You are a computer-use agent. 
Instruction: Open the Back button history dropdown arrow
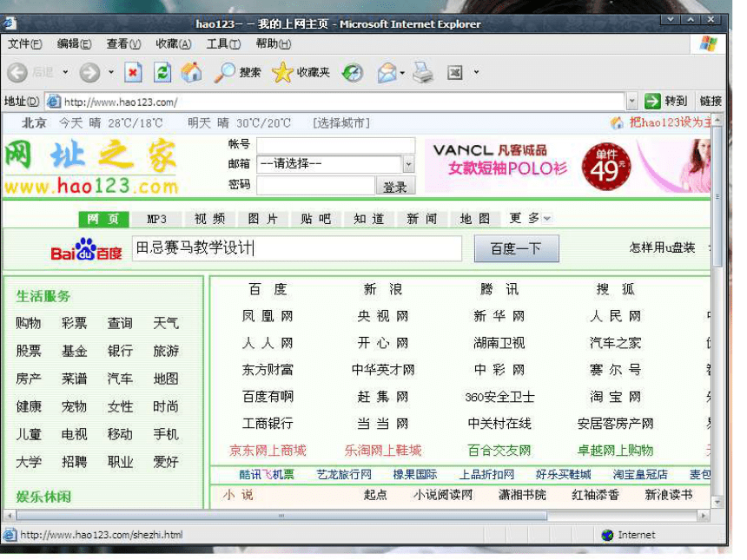click(65, 72)
